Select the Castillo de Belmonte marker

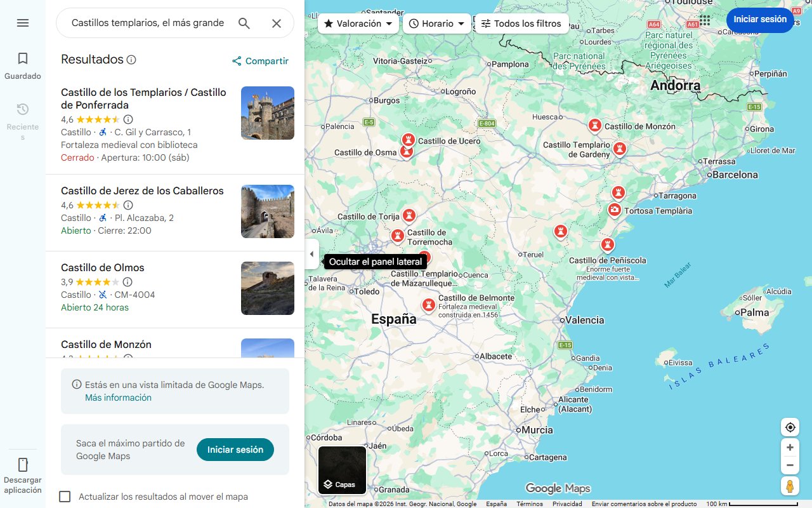pyautogui.click(x=429, y=305)
